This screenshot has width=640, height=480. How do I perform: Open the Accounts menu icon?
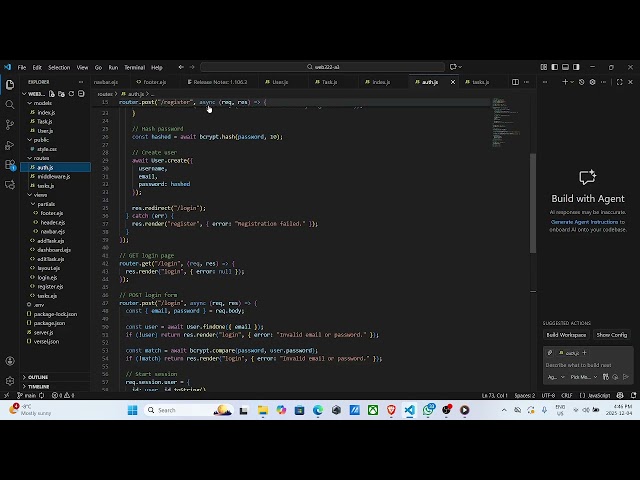[x=10, y=361]
